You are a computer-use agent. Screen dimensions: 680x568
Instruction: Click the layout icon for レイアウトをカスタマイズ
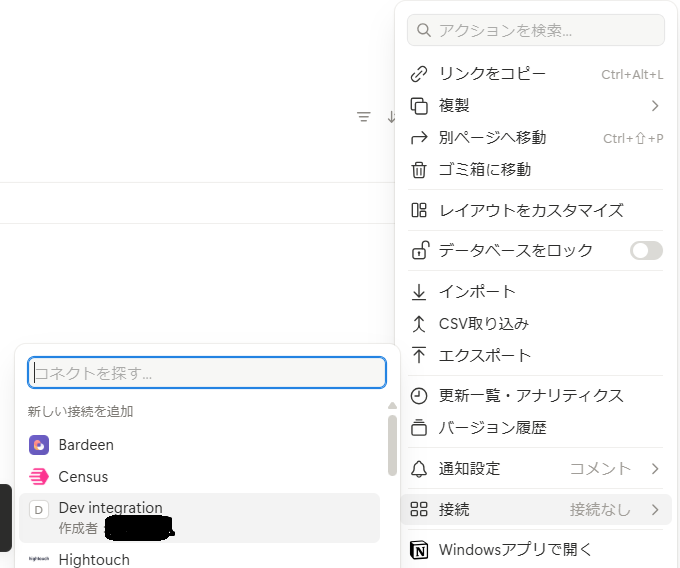click(x=420, y=210)
